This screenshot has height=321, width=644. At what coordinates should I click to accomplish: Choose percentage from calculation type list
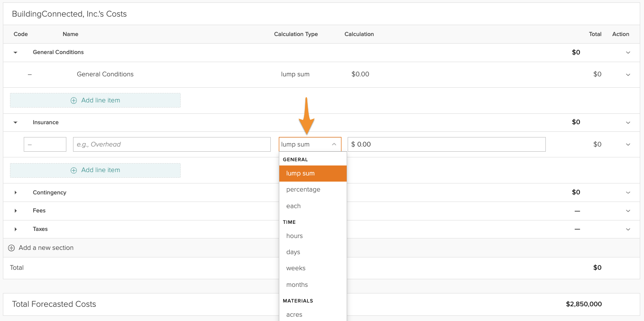click(x=303, y=190)
